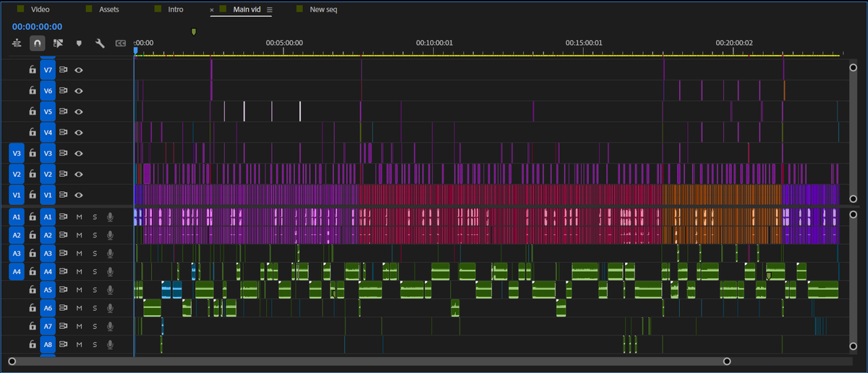Screen dimensions: 868x373
Task: Solo track A8
Action: click(95, 345)
